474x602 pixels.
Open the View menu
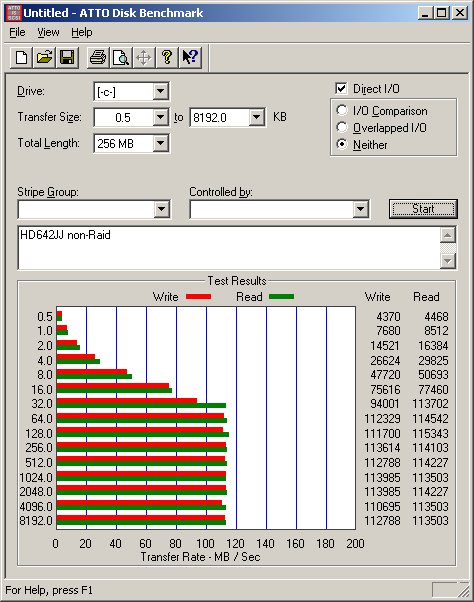pyautogui.click(x=48, y=32)
